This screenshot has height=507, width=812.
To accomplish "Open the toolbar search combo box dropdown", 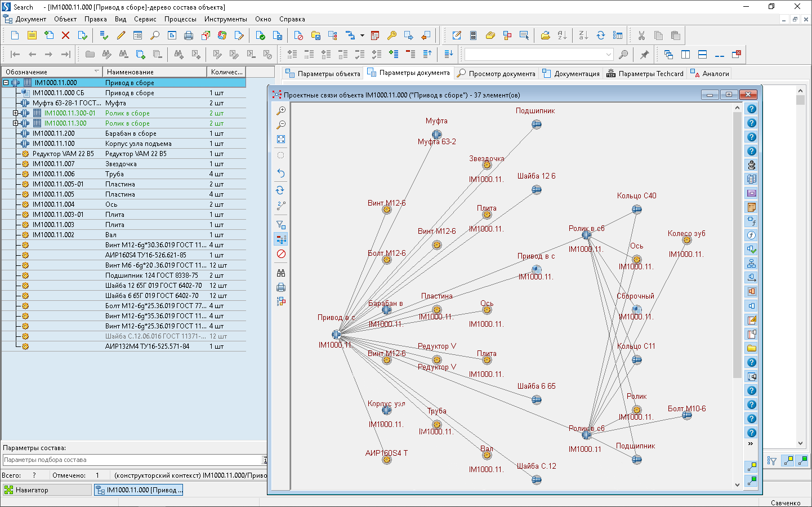I will click(608, 55).
